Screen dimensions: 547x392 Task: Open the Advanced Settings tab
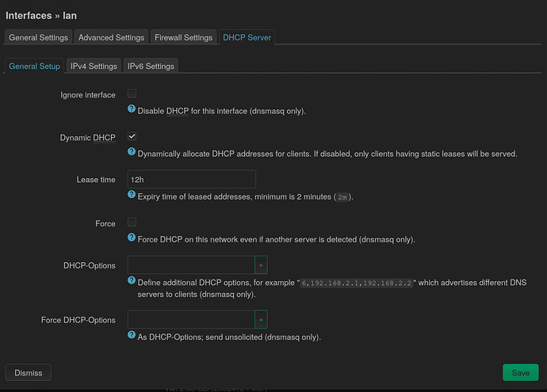point(112,37)
